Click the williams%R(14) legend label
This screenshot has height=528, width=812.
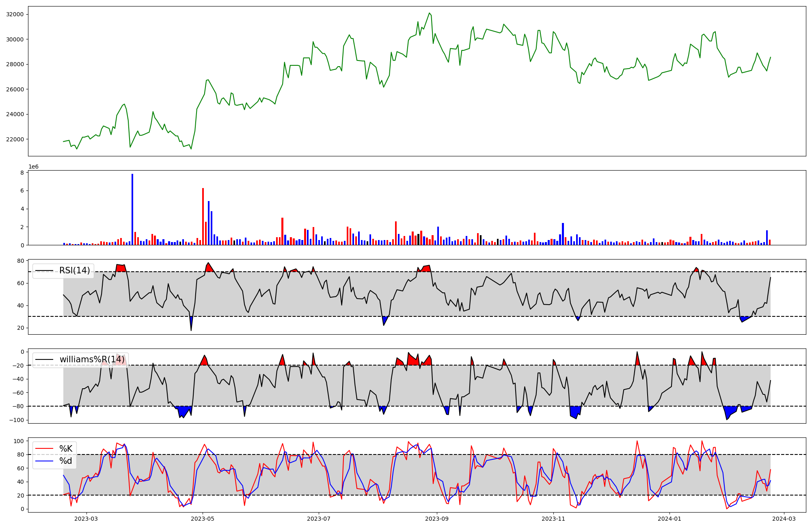92,359
